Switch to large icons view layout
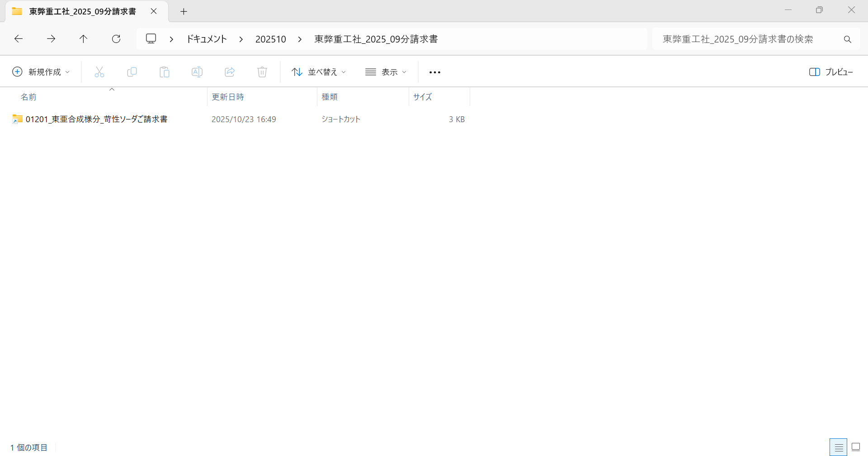The width and height of the screenshot is (868, 456). (x=856, y=447)
